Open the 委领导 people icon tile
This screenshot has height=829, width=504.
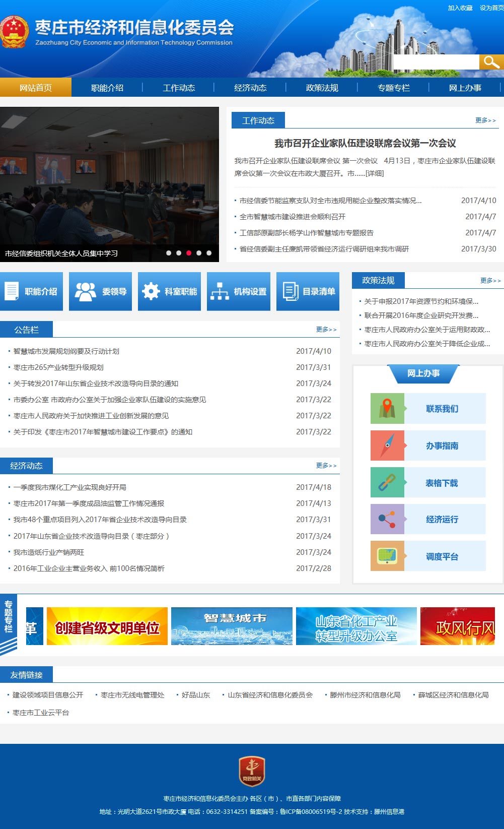click(100, 291)
